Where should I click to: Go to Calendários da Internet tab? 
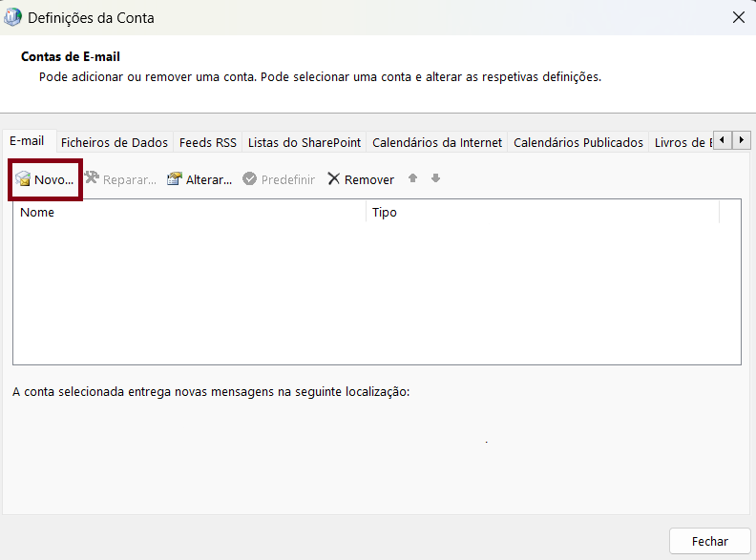437,142
